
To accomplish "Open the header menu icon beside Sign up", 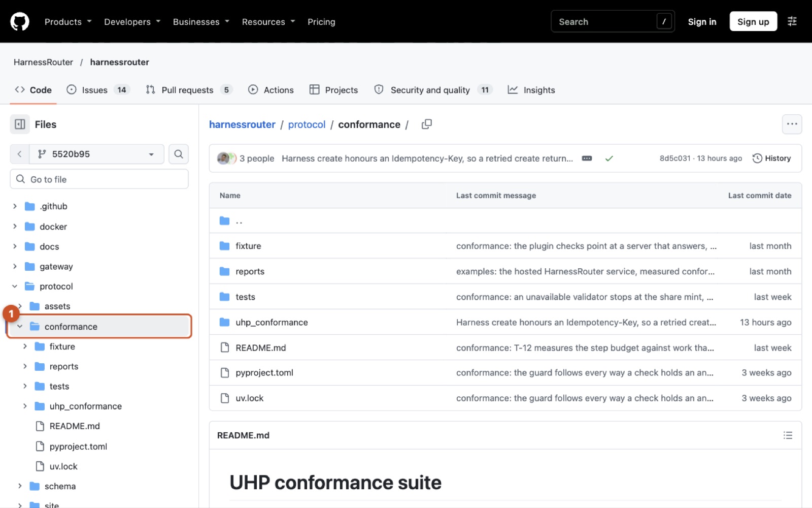I will pyautogui.click(x=792, y=21).
